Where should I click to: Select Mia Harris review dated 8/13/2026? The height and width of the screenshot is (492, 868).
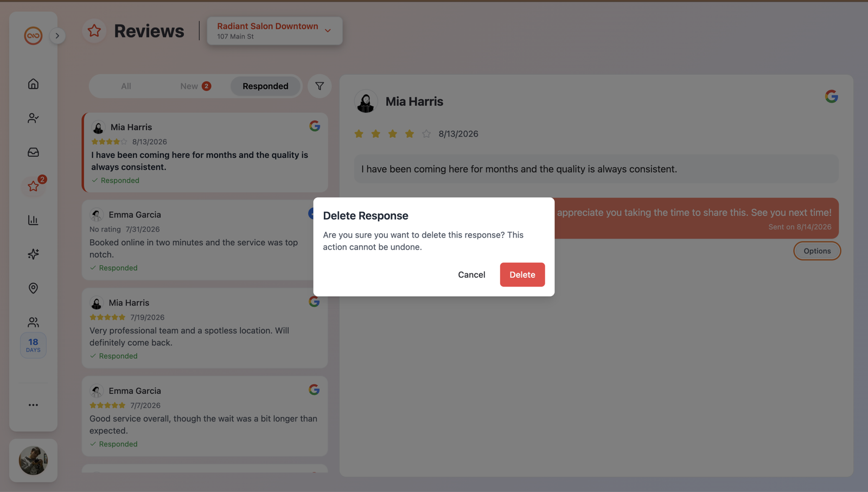205,152
